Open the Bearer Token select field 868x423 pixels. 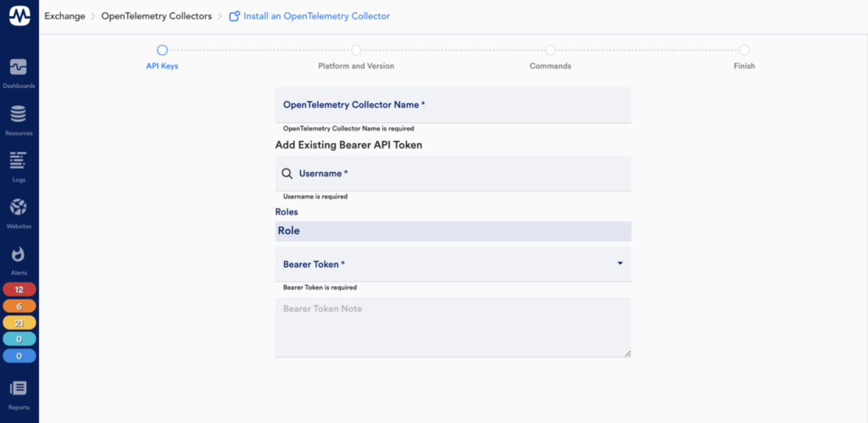click(x=453, y=264)
